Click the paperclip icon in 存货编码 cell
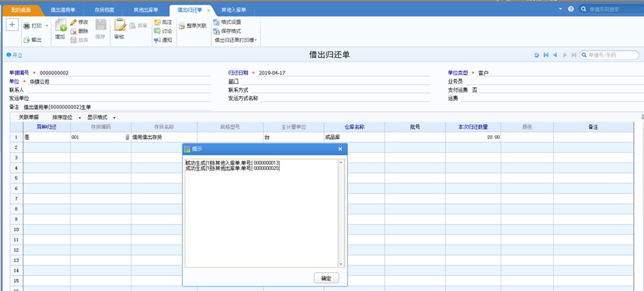Viewport: 644px width, 291px height. coord(127,138)
